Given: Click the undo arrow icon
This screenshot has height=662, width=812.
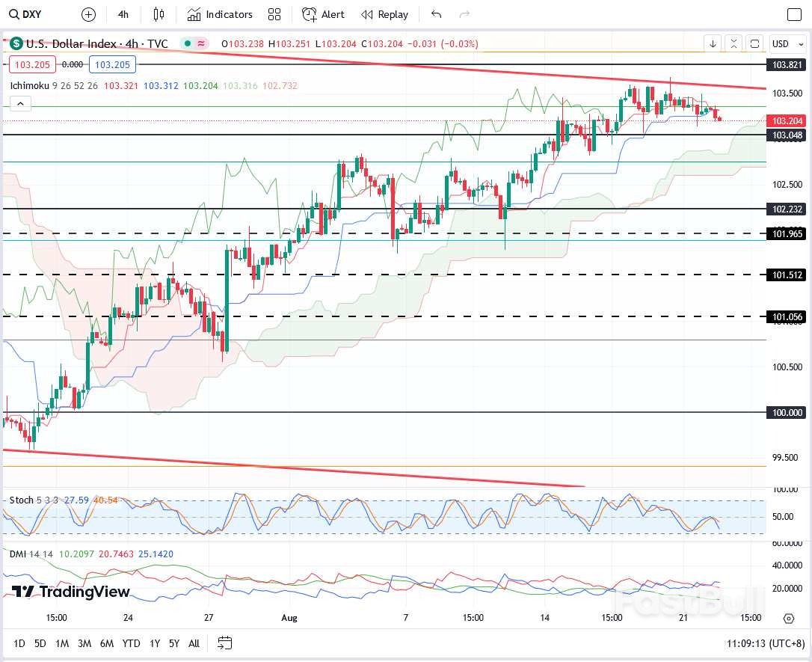Looking at the screenshot, I should pos(436,14).
